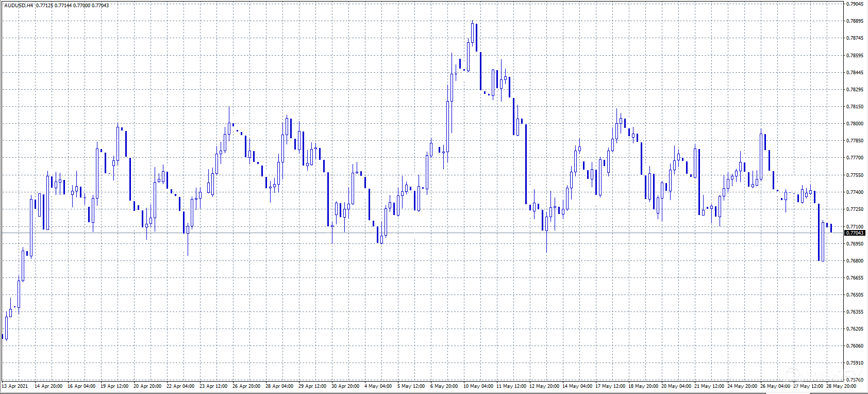Click the highest candle near 0.78895
The height and width of the screenshot is (394, 868).
point(473,32)
